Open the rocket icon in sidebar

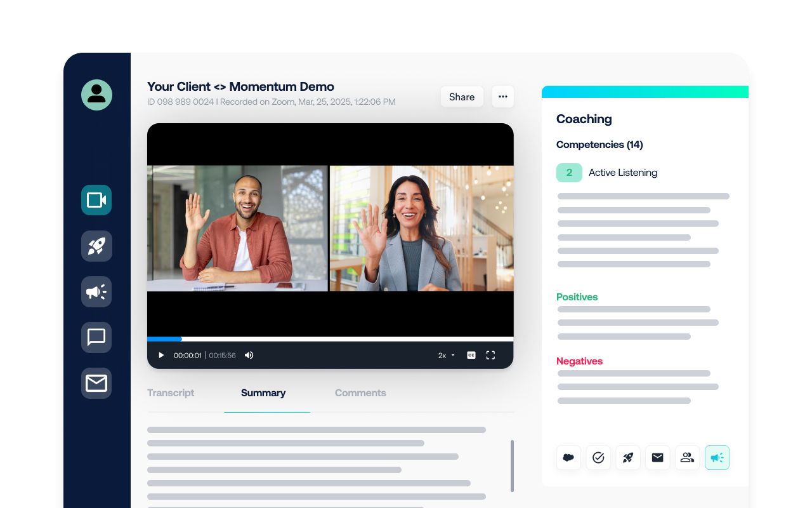(x=96, y=246)
